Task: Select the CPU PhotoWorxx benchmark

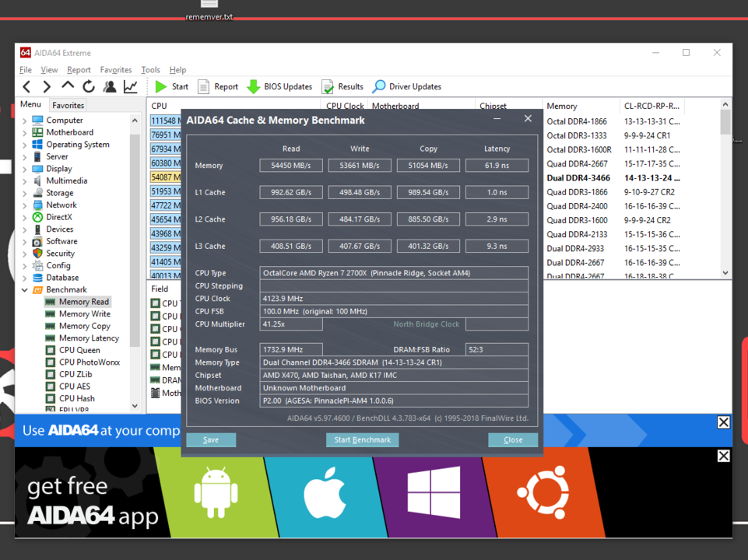Action: 90,362
